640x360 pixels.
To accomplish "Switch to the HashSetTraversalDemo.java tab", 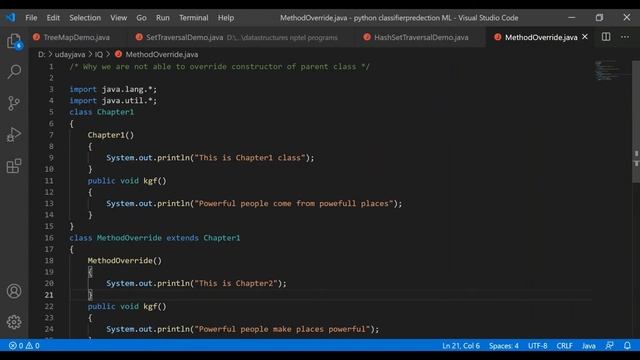I will pos(421,37).
